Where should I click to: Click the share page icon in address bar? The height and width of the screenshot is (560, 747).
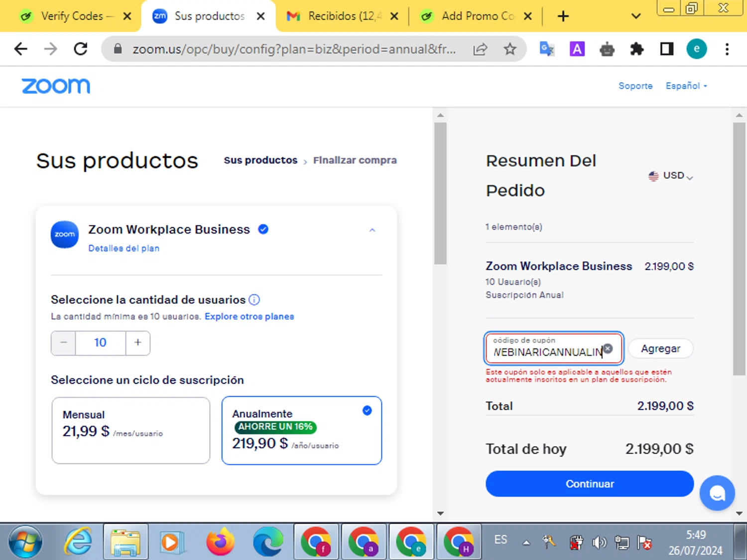[480, 49]
